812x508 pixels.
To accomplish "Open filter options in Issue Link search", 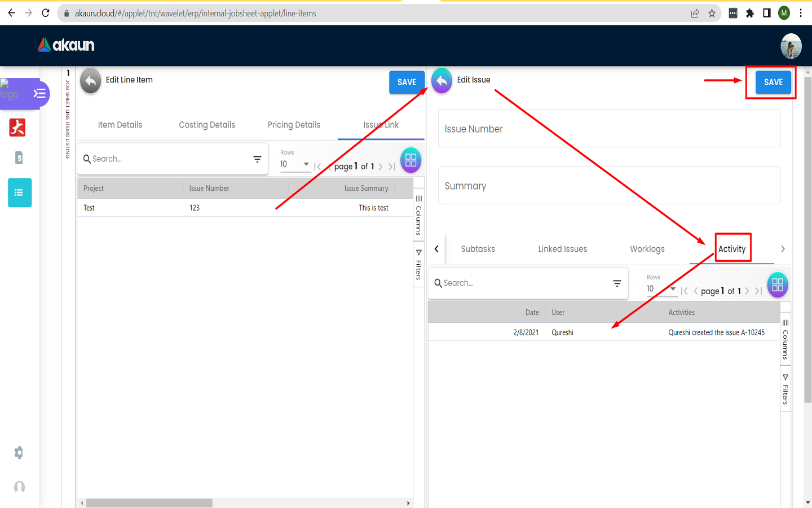I will tap(257, 159).
